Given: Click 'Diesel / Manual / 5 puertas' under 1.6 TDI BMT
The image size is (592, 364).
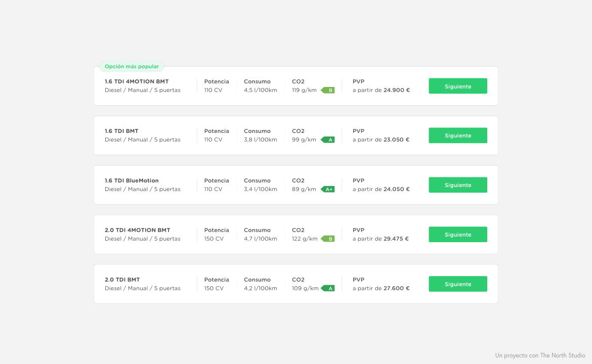Looking at the screenshot, I should coord(143,140).
